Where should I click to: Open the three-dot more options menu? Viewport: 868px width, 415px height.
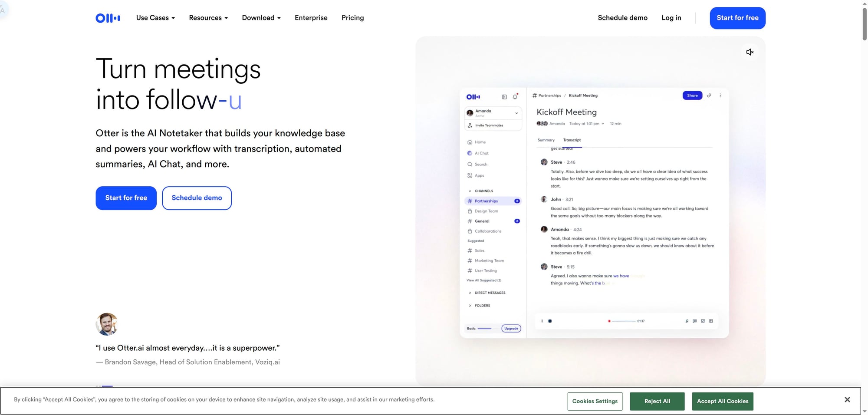[x=720, y=96]
